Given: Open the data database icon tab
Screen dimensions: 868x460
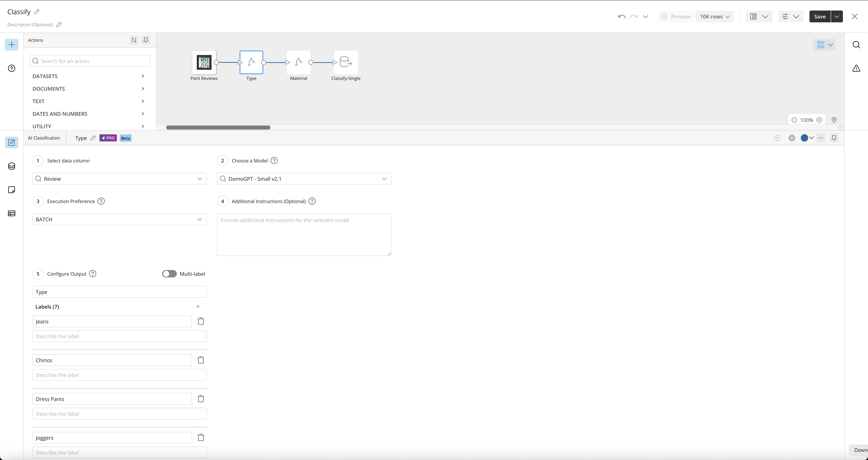Looking at the screenshot, I should coord(11,166).
